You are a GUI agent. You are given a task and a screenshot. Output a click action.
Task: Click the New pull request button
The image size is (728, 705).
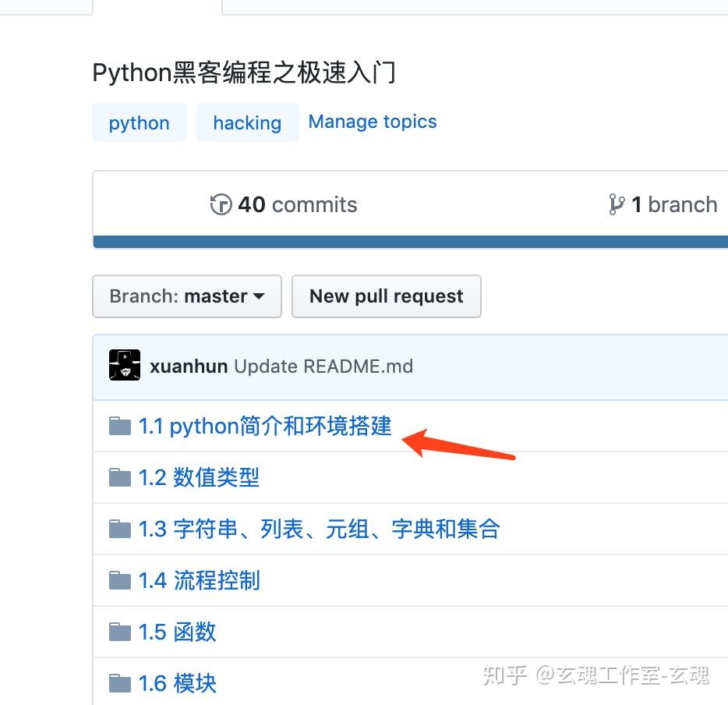click(386, 296)
